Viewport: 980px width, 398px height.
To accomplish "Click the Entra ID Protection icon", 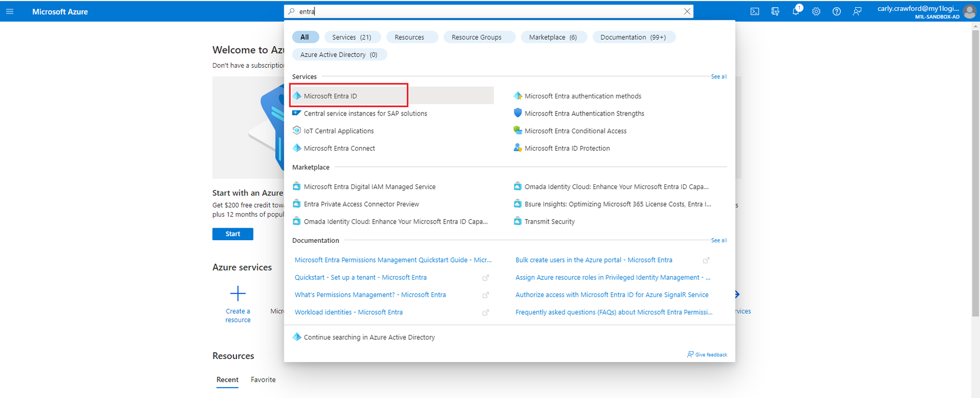I will click(x=518, y=148).
